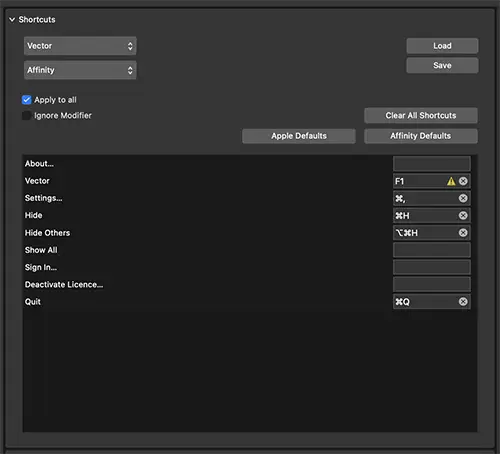Select the Vector row label in list
This screenshot has width=500, height=454.
click(37, 181)
